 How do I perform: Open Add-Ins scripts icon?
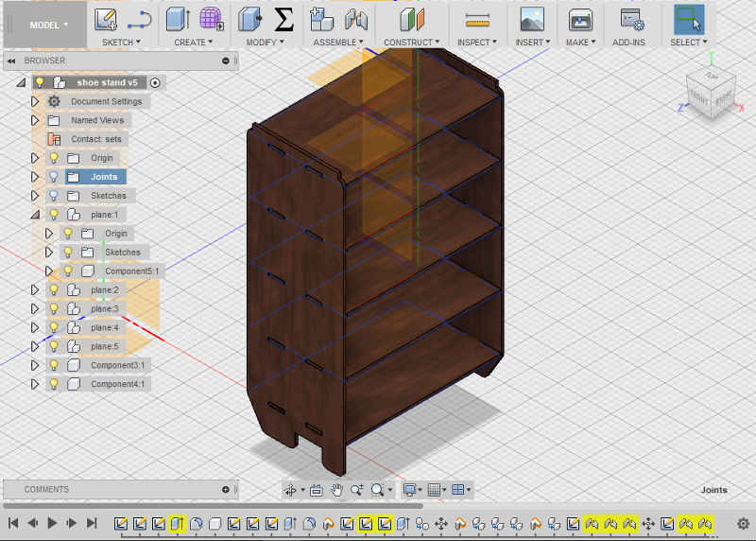tap(632, 20)
